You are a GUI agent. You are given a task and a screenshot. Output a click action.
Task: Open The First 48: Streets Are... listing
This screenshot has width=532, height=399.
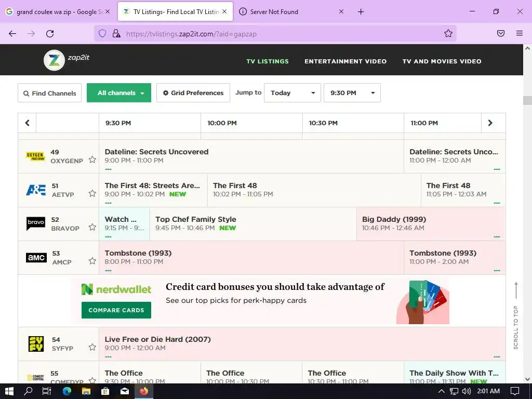(153, 190)
